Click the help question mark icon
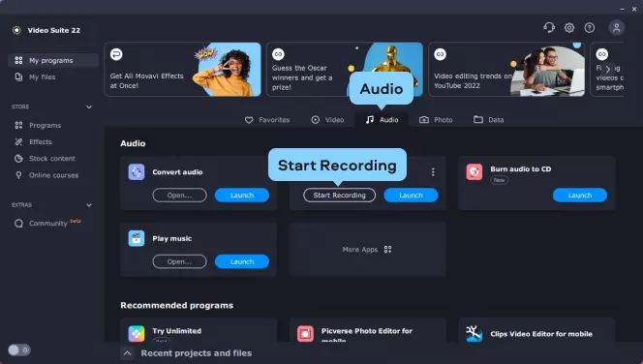 (590, 28)
